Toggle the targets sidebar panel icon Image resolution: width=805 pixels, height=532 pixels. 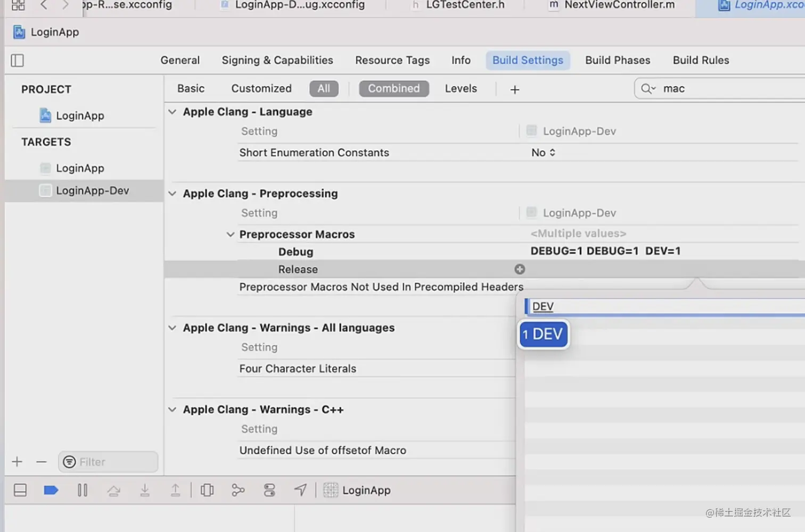(x=18, y=61)
